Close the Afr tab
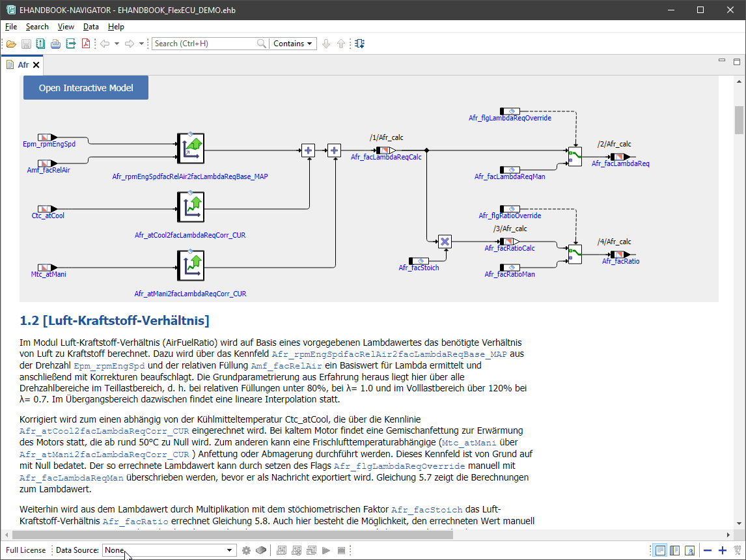 pos(36,65)
